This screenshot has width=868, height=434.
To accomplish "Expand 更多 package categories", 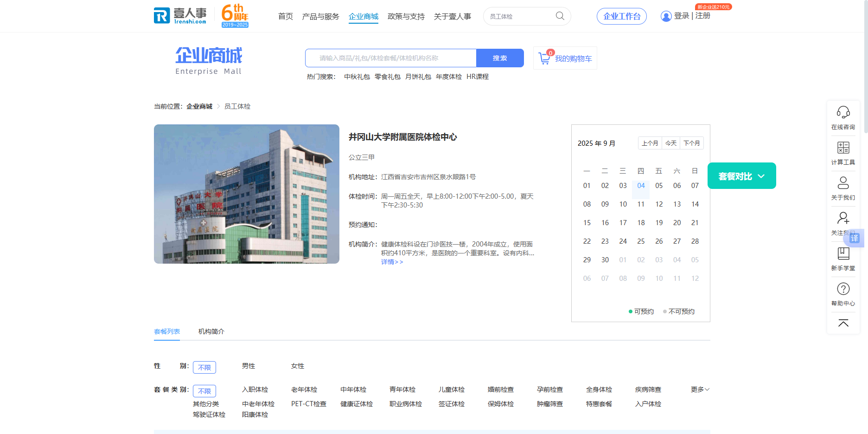I will tap(700, 389).
